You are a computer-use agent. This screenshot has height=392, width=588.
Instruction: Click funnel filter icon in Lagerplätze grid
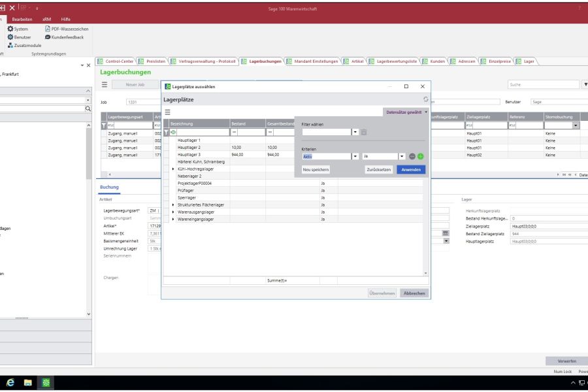point(166,133)
